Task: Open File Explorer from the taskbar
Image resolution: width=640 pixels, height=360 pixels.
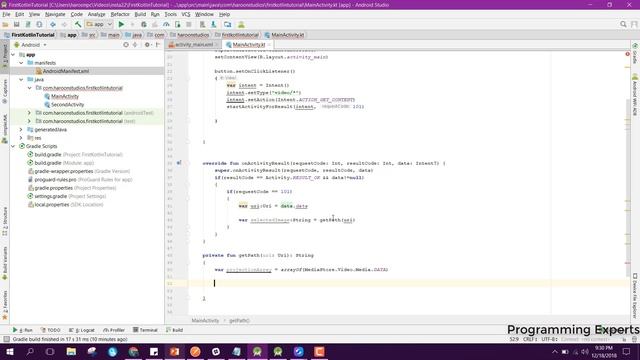Action: coord(71,351)
